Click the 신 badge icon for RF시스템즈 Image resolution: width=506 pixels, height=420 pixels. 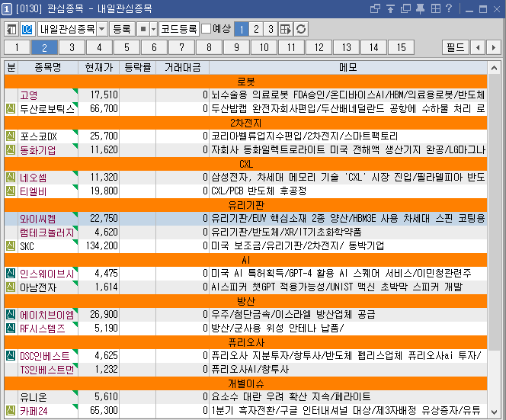pyautogui.click(x=11, y=329)
